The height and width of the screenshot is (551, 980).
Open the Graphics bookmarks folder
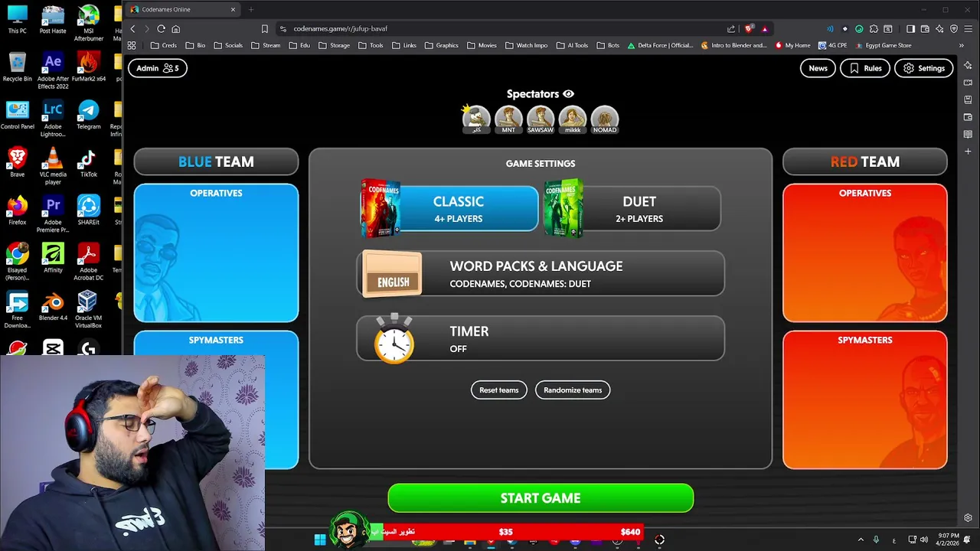(x=441, y=45)
